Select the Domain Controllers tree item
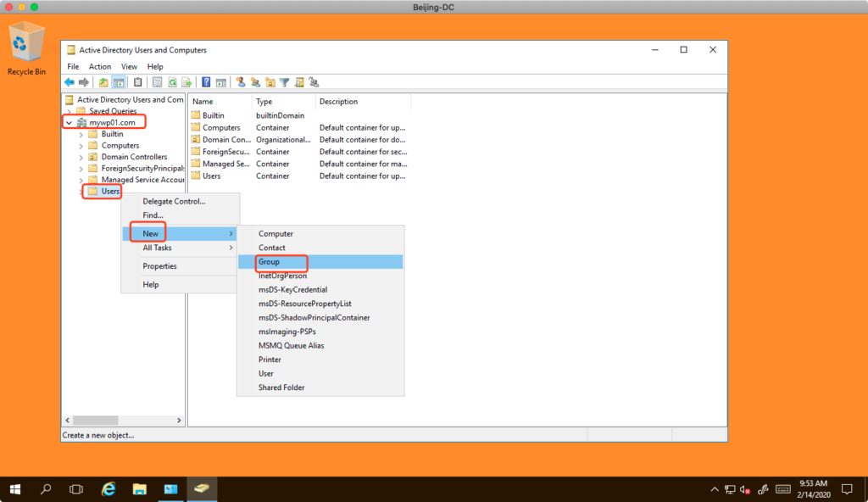868x502 pixels. [x=134, y=157]
